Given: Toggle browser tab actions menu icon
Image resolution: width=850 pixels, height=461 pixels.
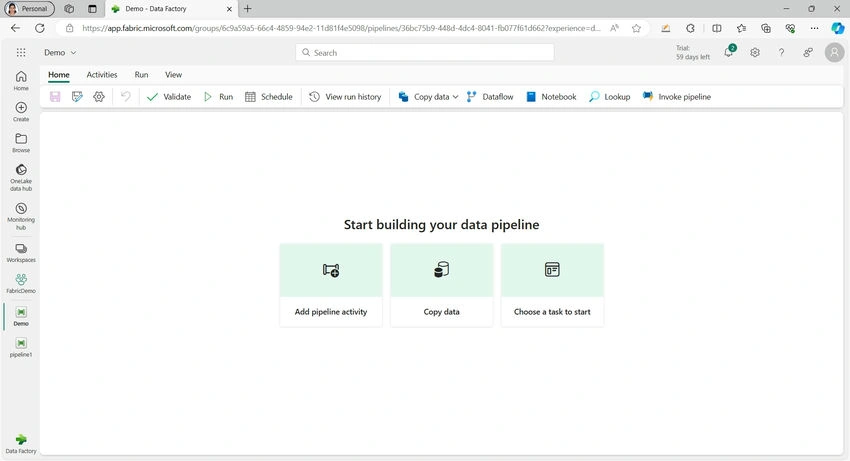Looking at the screenshot, I should click(92, 9).
